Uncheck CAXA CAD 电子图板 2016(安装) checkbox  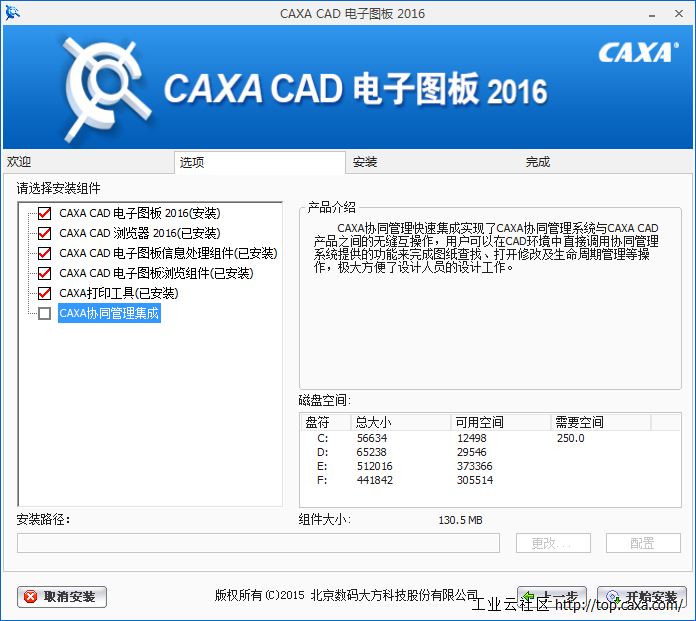pyautogui.click(x=44, y=213)
